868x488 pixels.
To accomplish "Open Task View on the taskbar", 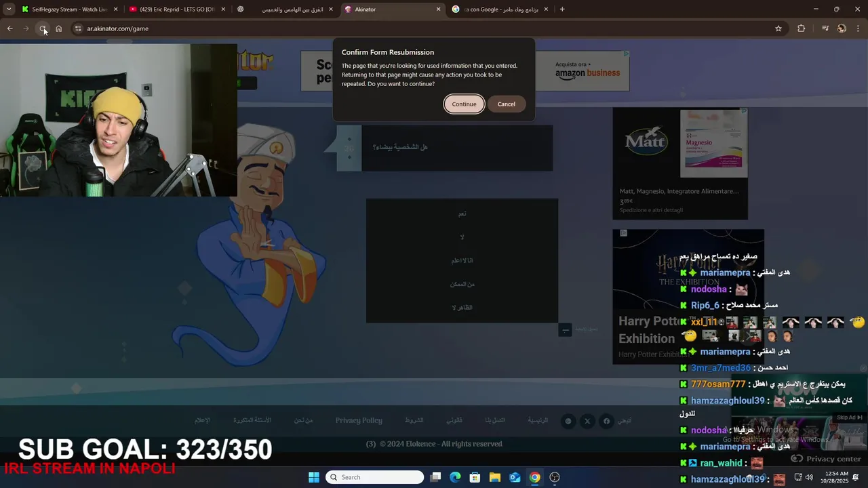I will [436, 477].
